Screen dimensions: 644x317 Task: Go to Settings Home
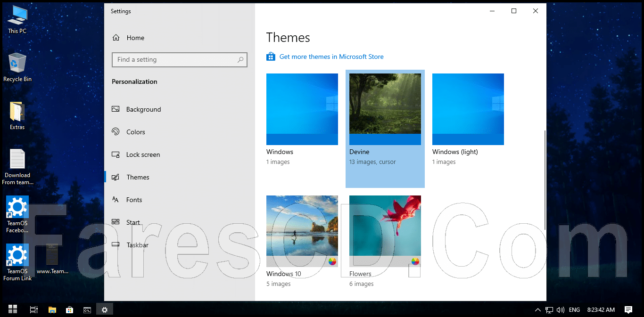click(x=128, y=38)
